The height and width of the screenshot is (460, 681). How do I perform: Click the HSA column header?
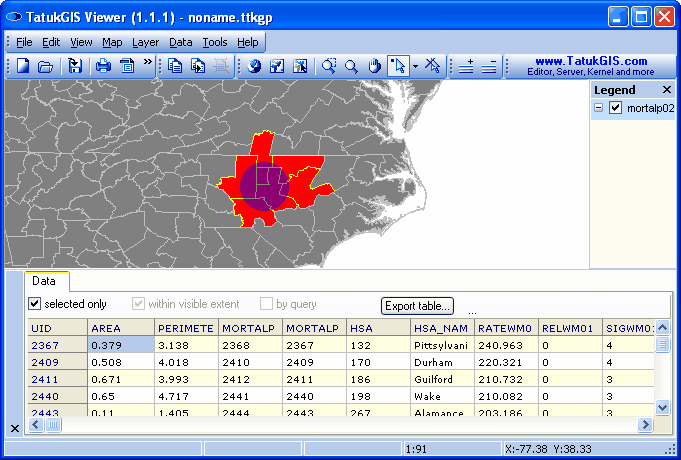pos(378,328)
